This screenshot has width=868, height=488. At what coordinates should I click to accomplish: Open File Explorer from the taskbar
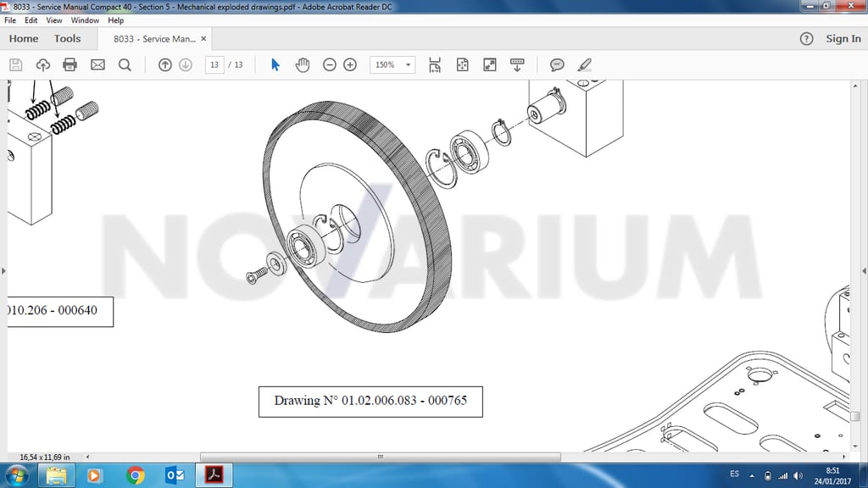click(x=57, y=476)
